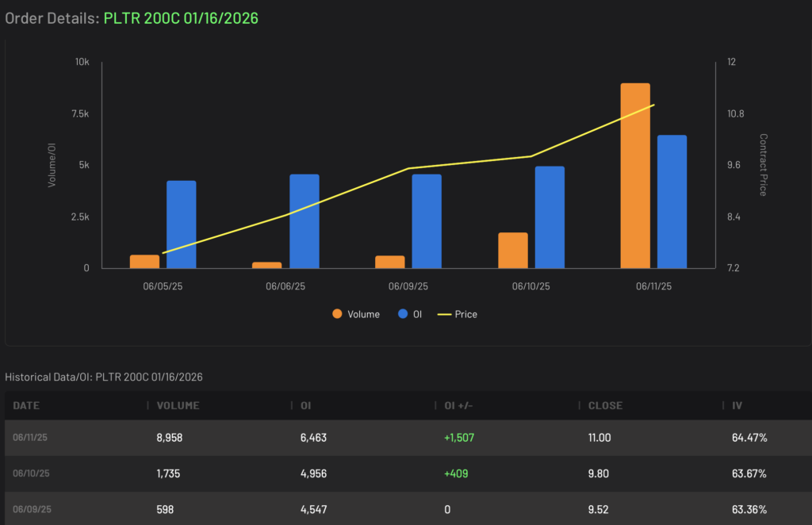
Task: Click the 06/10/25 date cell in table
Action: tap(31, 473)
